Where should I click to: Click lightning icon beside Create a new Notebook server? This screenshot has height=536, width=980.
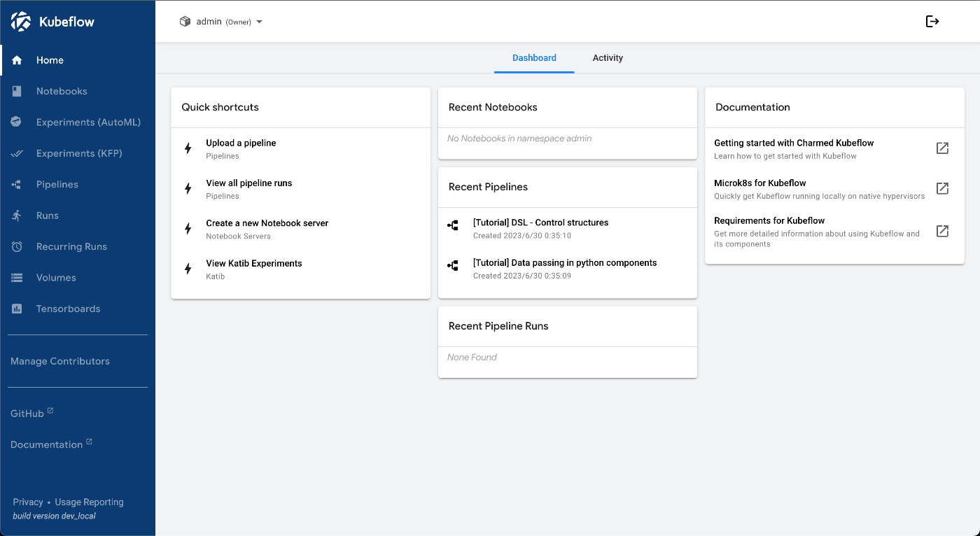point(188,229)
